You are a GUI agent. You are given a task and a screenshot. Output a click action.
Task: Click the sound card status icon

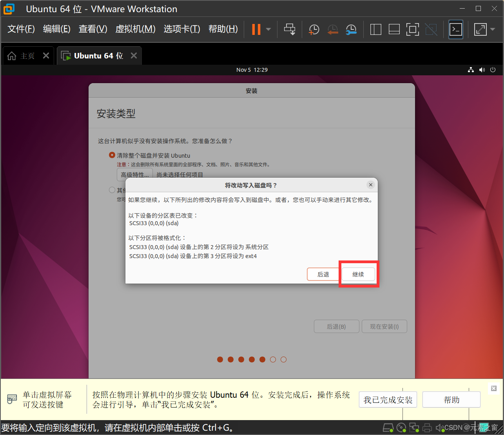coord(439,428)
